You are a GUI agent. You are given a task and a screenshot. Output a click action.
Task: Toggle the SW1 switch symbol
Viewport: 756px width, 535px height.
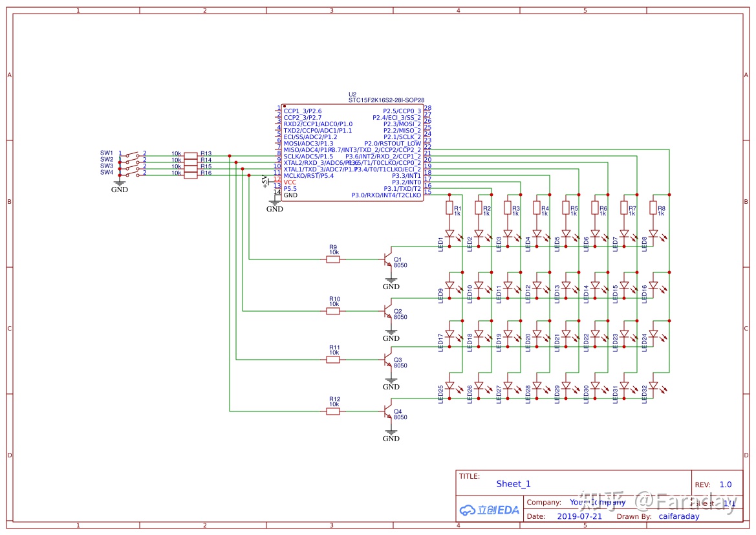tap(132, 154)
